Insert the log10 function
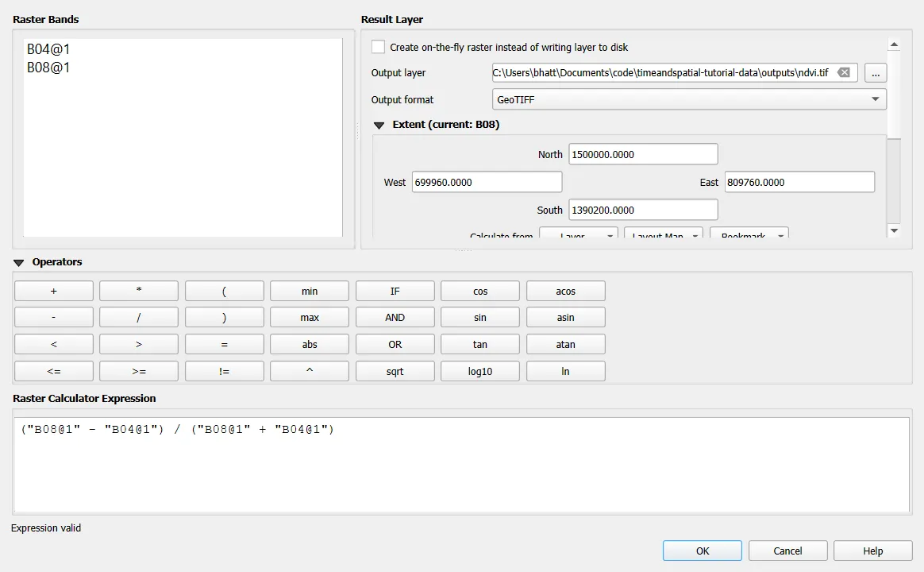 coord(480,372)
